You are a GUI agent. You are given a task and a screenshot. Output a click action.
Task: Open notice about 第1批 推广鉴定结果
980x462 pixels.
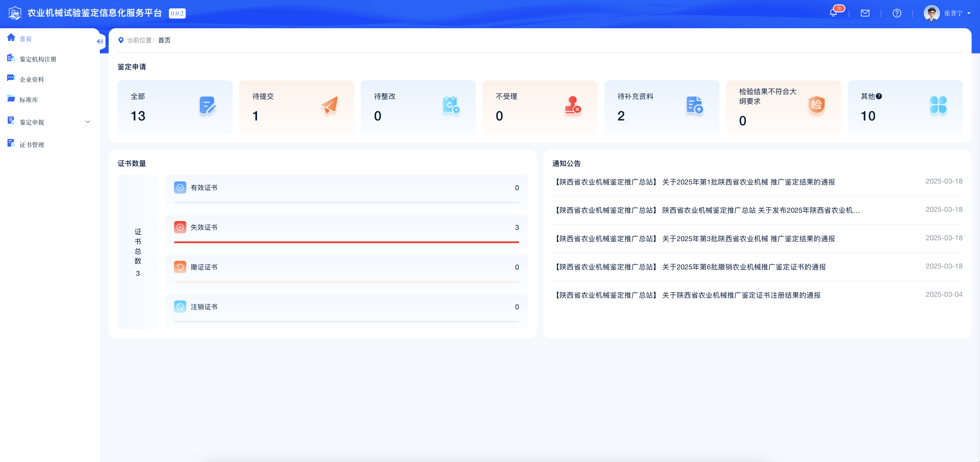748,182
